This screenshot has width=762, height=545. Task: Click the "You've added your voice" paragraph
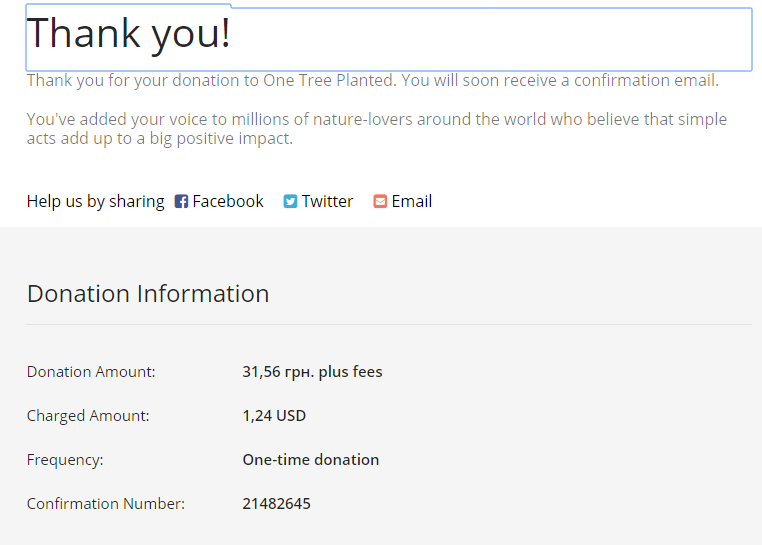pos(377,129)
